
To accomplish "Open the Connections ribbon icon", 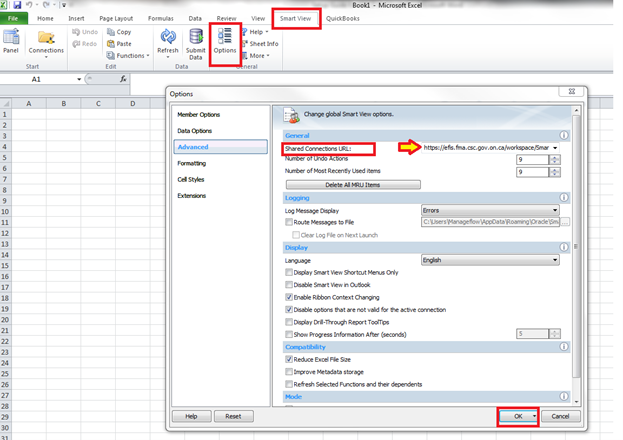I will [46, 41].
